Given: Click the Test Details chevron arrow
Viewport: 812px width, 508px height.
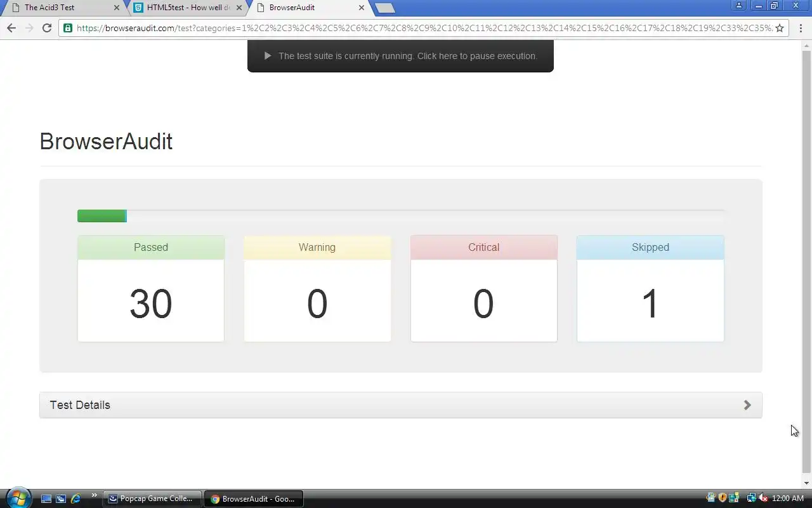Looking at the screenshot, I should 747,405.
